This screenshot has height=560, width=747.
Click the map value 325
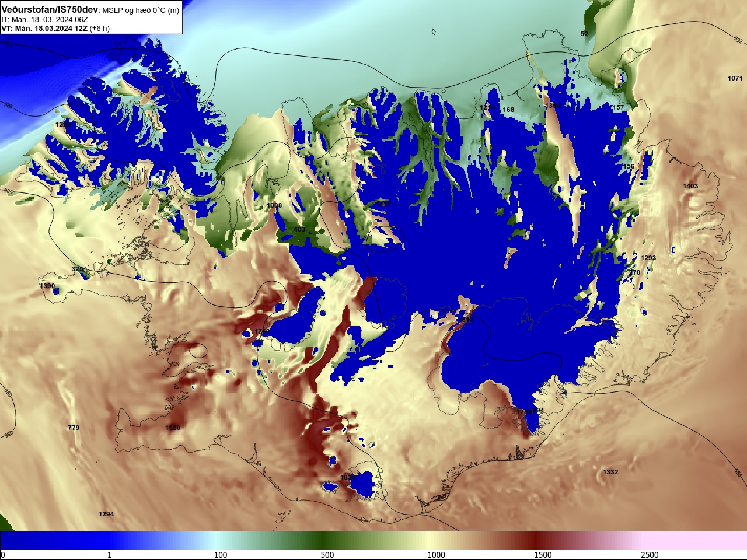tap(77, 269)
